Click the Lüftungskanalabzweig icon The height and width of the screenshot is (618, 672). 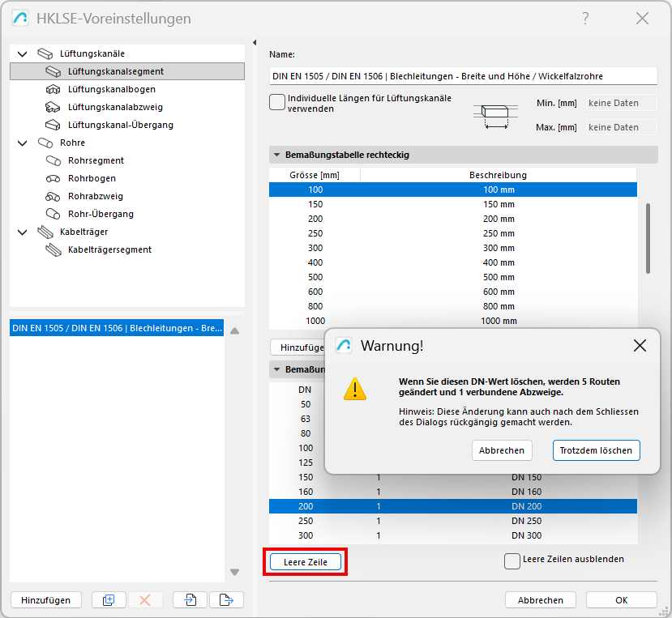click(54, 107)
